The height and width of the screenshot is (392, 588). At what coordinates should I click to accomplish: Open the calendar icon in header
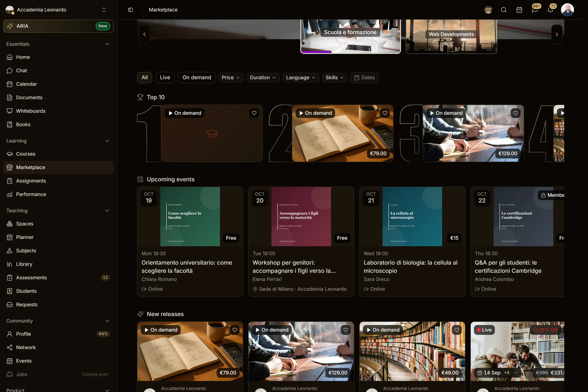coord(519,10)
